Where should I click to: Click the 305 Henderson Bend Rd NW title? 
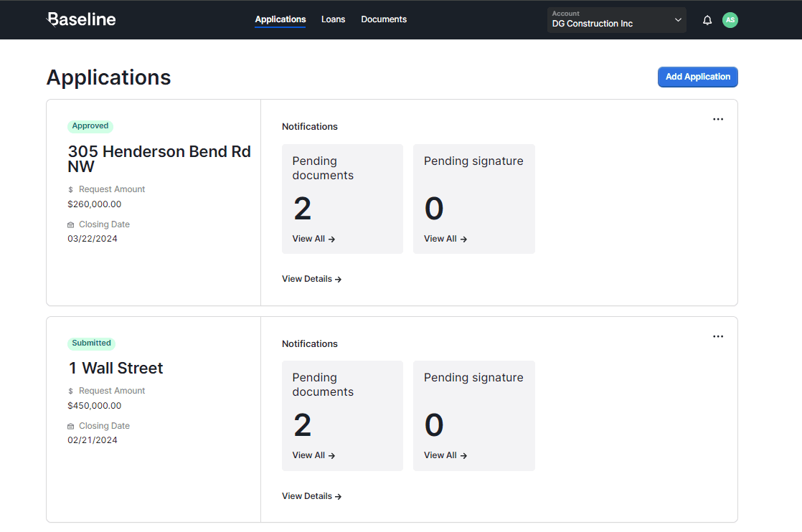coord(159,159)
